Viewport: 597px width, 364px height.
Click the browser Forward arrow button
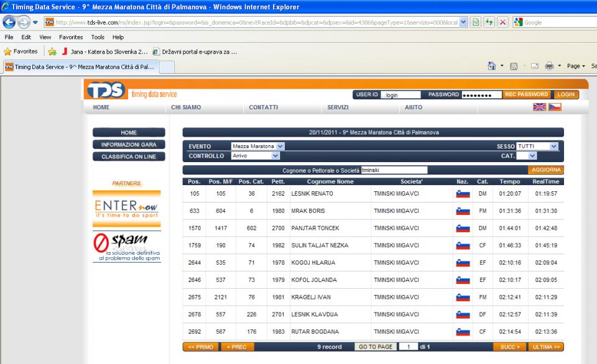(24, 22)
